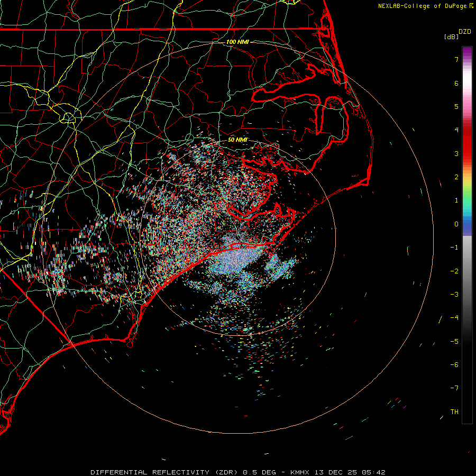The image size is (476, 476).
Task: Click the circular highway loop on the map
Action: 68,117
